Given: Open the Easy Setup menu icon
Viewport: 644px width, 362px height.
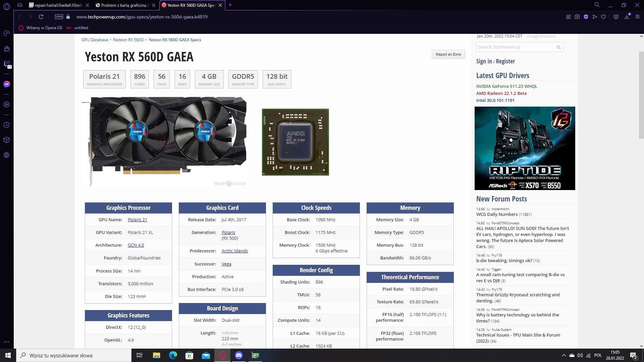Looking at the screenshot, I should [x=638, y=17].
